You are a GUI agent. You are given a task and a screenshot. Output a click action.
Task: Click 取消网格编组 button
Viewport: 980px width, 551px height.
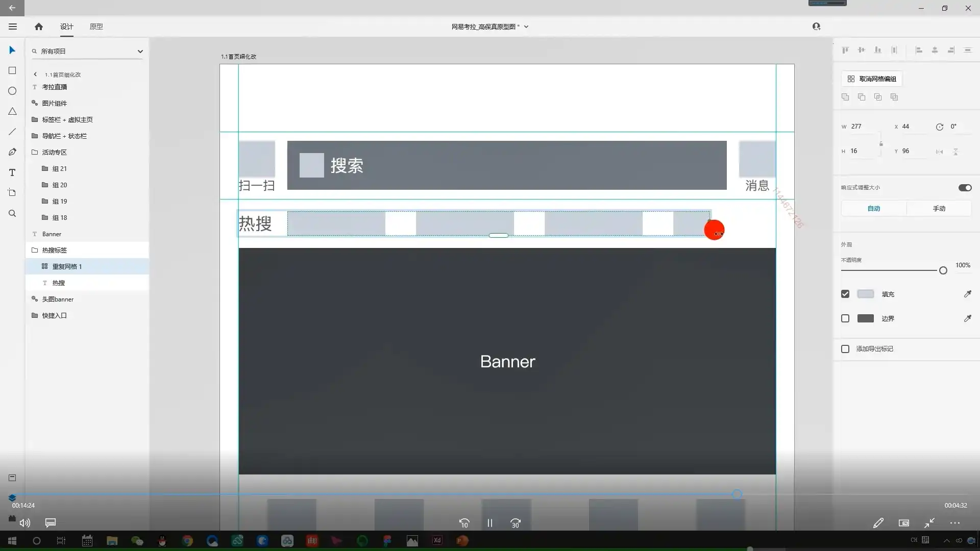872,79
